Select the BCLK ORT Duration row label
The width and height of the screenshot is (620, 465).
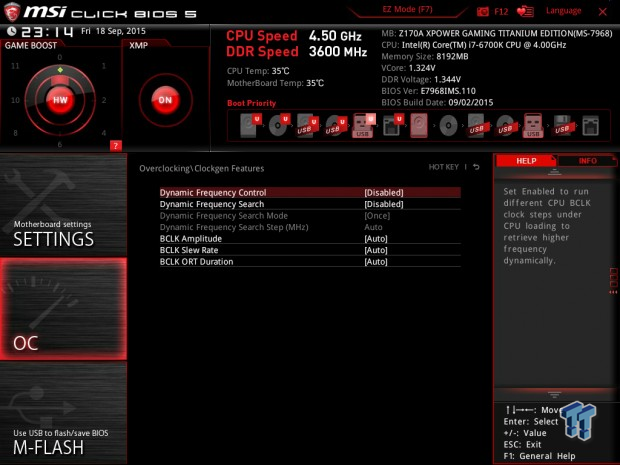point(196,261)
